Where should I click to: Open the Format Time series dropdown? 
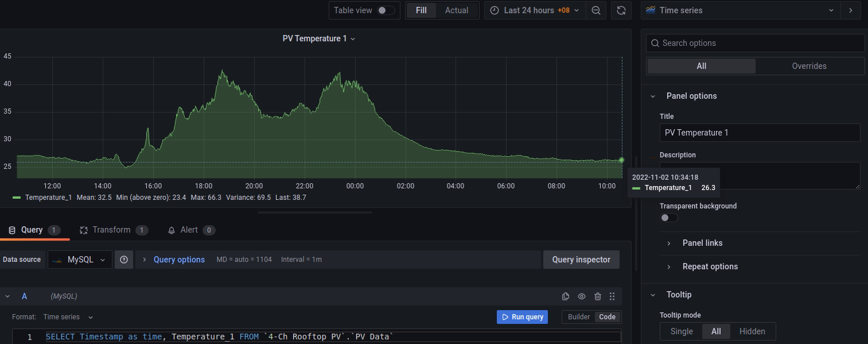(x=68, y=317)
